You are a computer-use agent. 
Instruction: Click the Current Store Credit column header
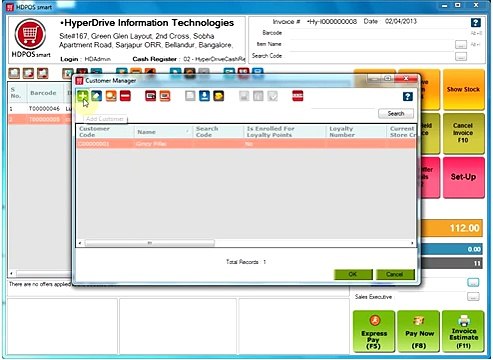tap(401, 132)
